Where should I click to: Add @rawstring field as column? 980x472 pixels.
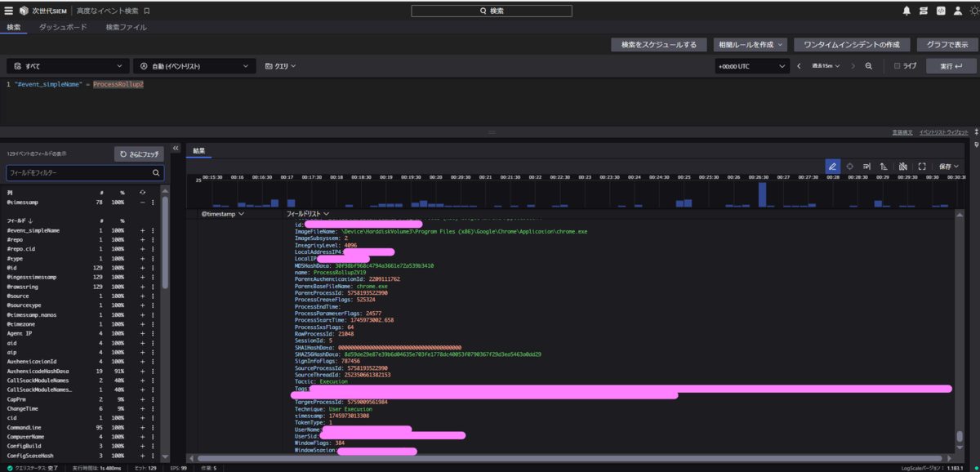[143, 287]
